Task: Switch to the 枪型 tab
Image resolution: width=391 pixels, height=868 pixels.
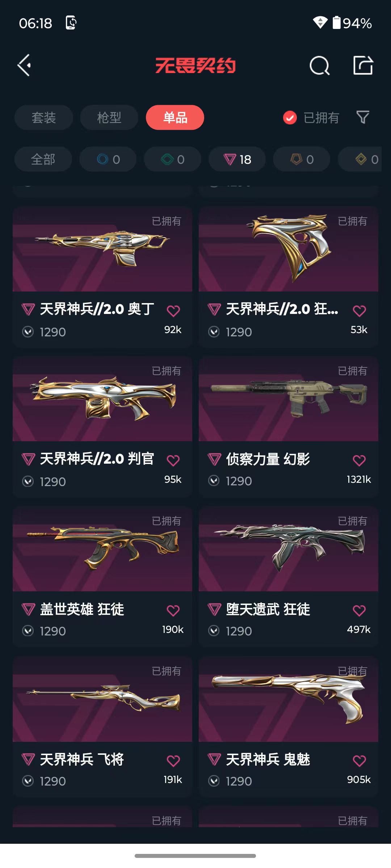Action: click(x=109, y=118)
